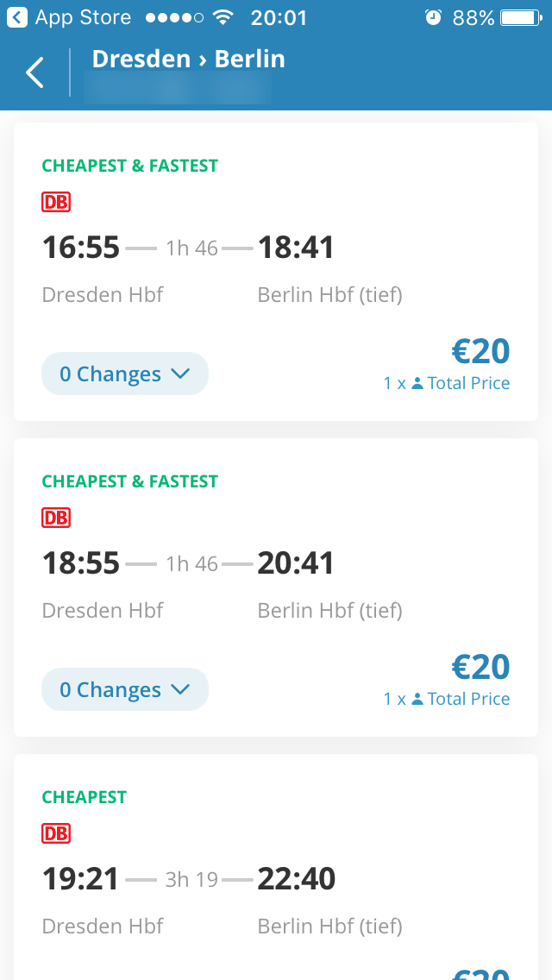Image resolution: width=552 pixels, height=980 pixels.
Task: Tap first Cheapest & Fastest label
Action: coord(129,166)
